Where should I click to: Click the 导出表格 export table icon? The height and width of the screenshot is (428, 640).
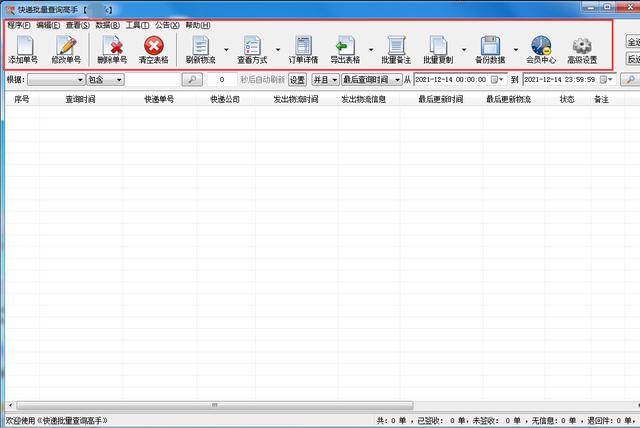point(345,45)
